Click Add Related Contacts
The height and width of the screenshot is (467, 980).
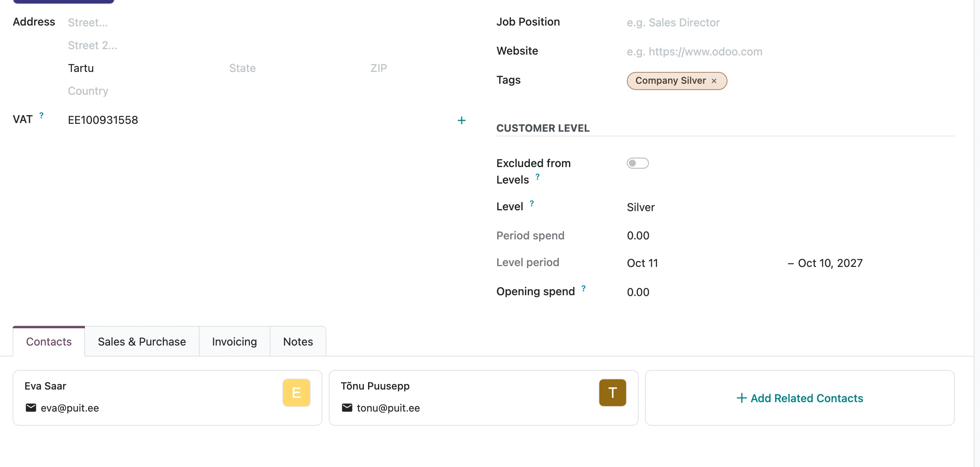point(800,398)
